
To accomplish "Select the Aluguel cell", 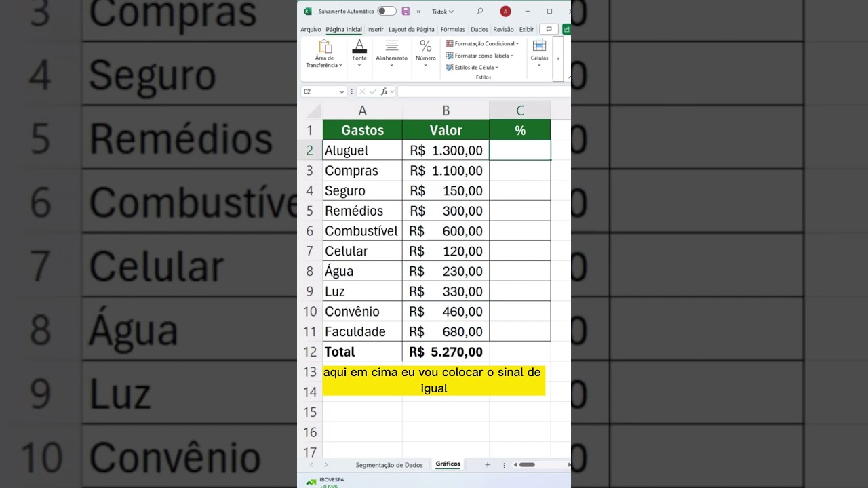I will point(362,150).
